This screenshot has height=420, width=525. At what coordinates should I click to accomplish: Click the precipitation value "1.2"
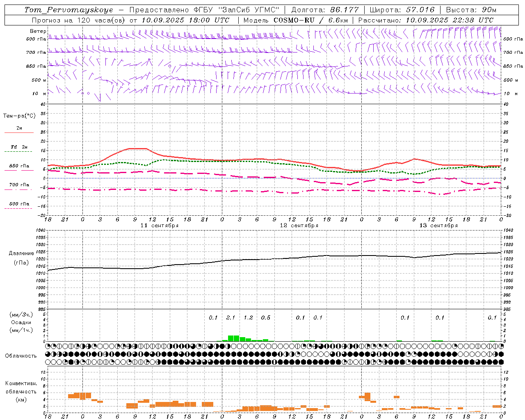click(248, 317)
